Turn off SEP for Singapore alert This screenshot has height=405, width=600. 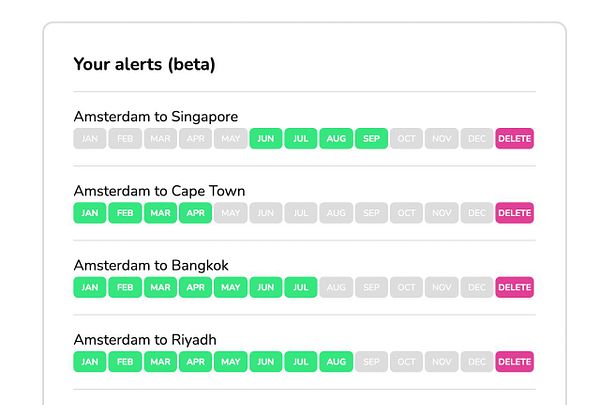click(371, 139)
